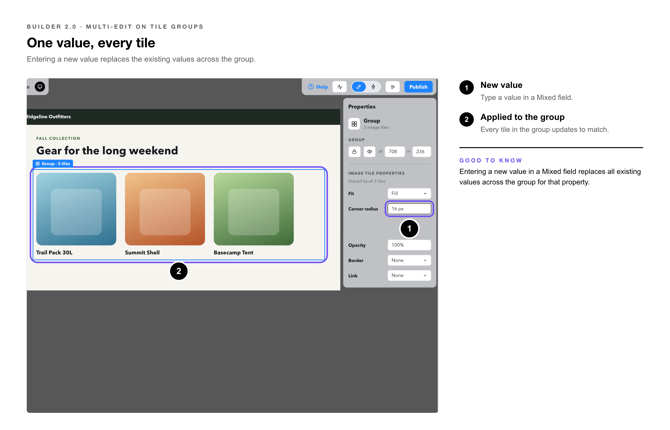This screenshot has width=670, height=430.
Task: Open the Border dropdown set to None
Action: 409,260
